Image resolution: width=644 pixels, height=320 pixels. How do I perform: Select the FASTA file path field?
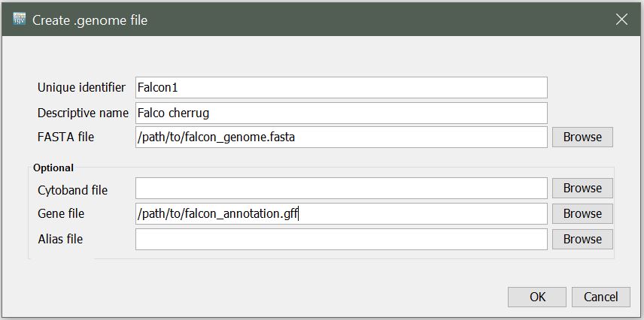[341, 137]
